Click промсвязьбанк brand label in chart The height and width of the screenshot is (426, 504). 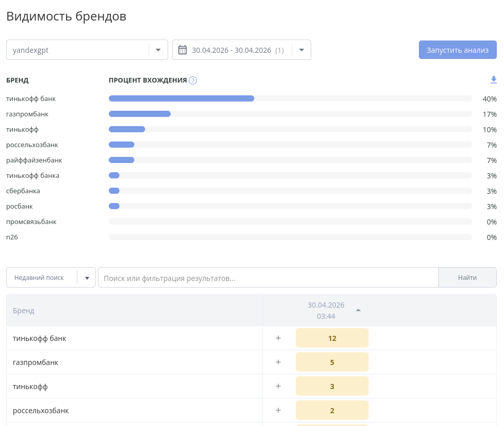pos(31,221)
